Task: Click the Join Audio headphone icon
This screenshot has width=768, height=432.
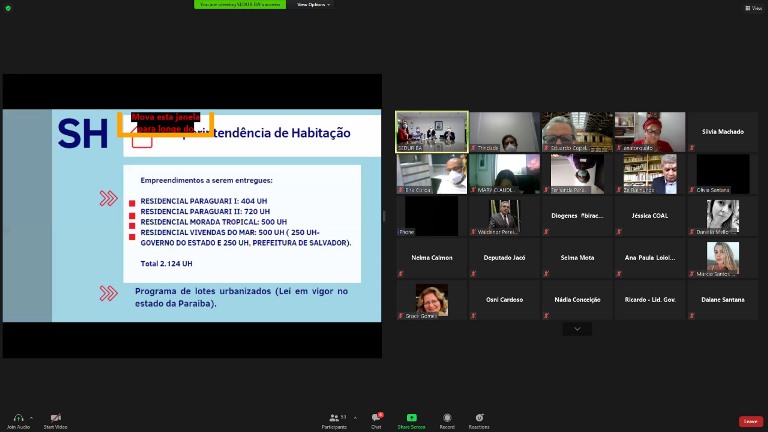Action: [18, 418]
